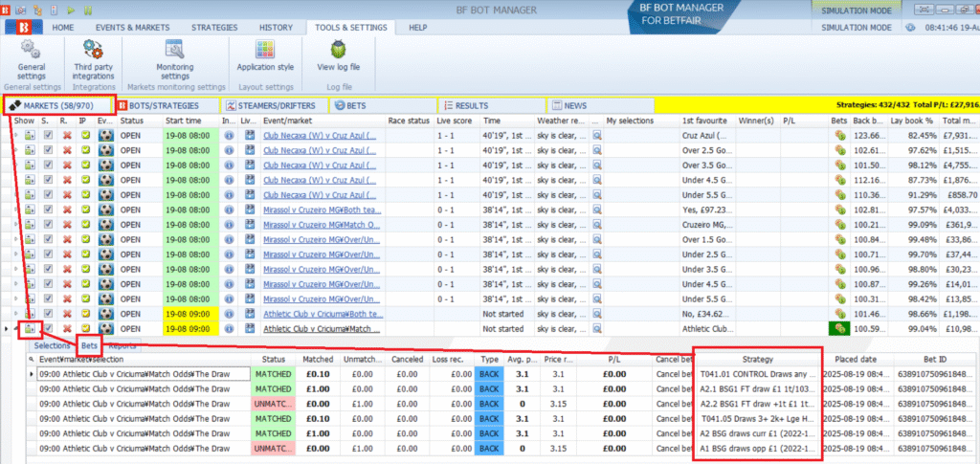Click the in-play icon for Necaxa Over 3.5 row
This screenshot has height=464, width=980.
[85, 165]
